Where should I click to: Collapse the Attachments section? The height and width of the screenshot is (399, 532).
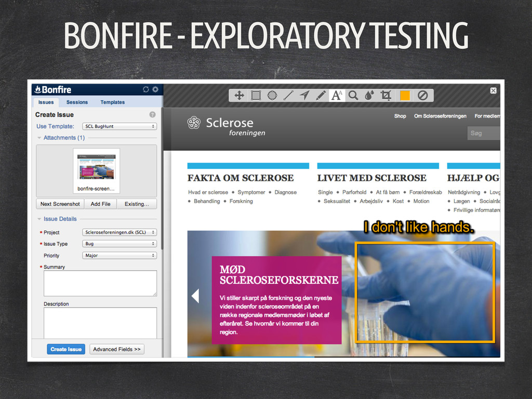pos(39,138)
